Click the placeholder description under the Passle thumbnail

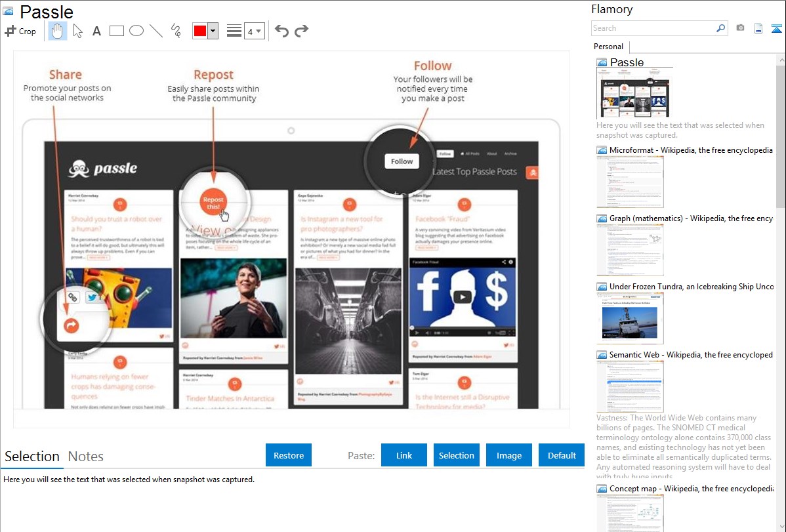(680, 130)
